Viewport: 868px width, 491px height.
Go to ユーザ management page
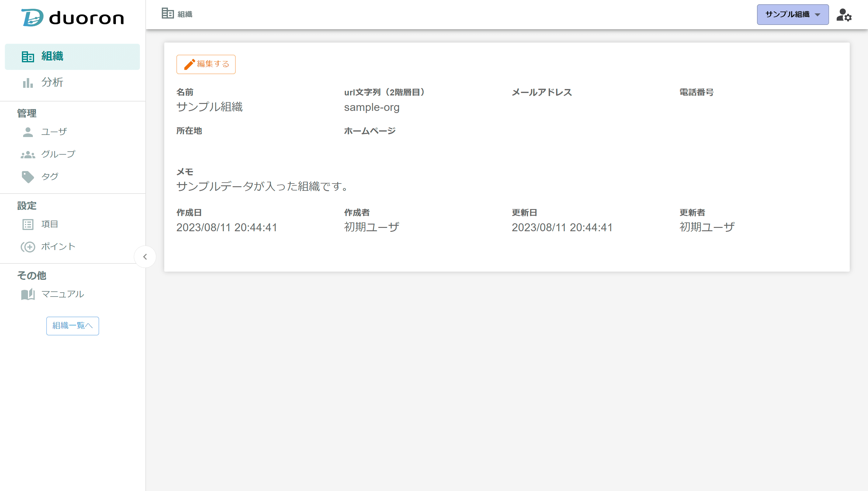[x=72, y=132]
